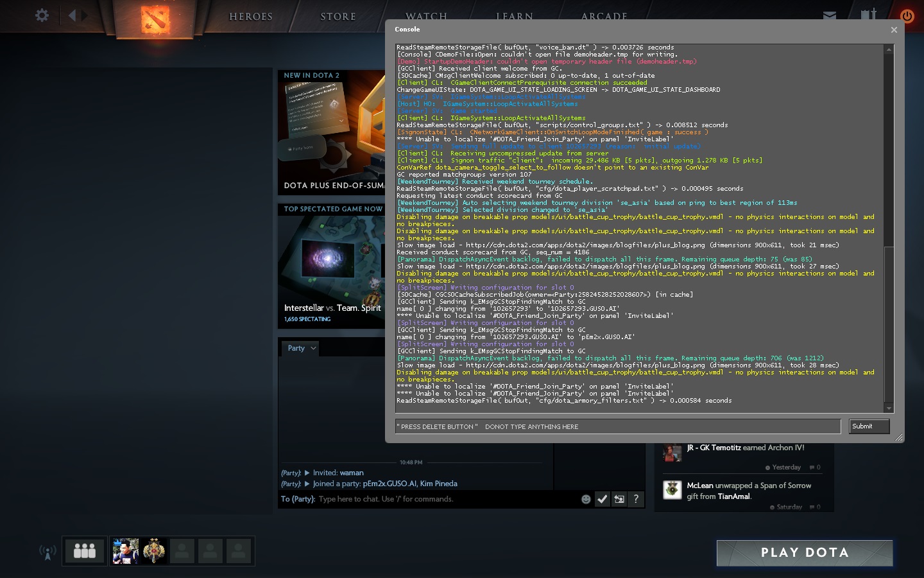Click the first party member avatar
Image resolution: width=924 pixels, height=578 pixels.
[x=126, y=551]
